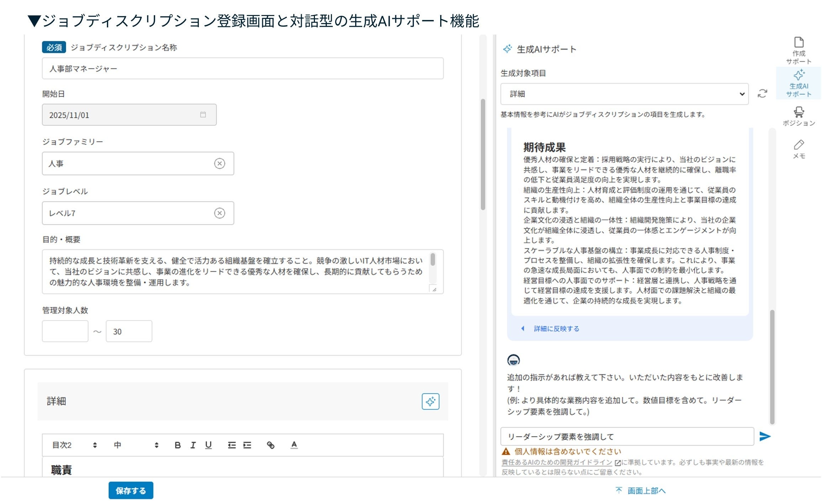Open the text color picker A icon

click(x=294, y=445)
